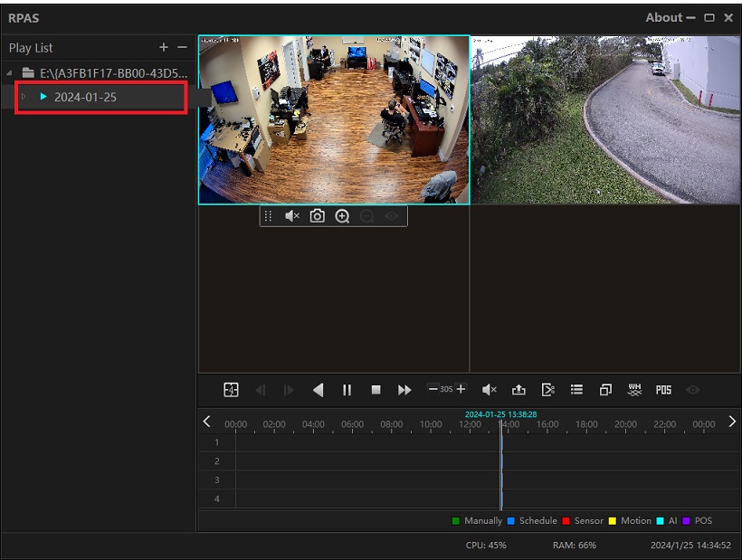
Task: Change the screen split layout icon
Action: click(231, 390)
